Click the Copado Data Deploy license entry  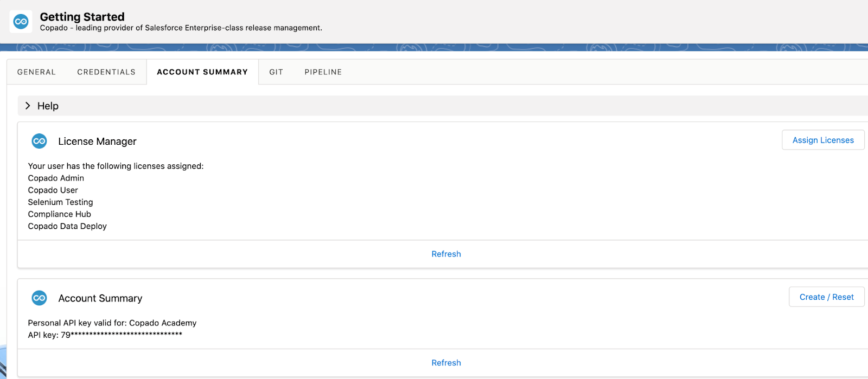coord(67,226)
